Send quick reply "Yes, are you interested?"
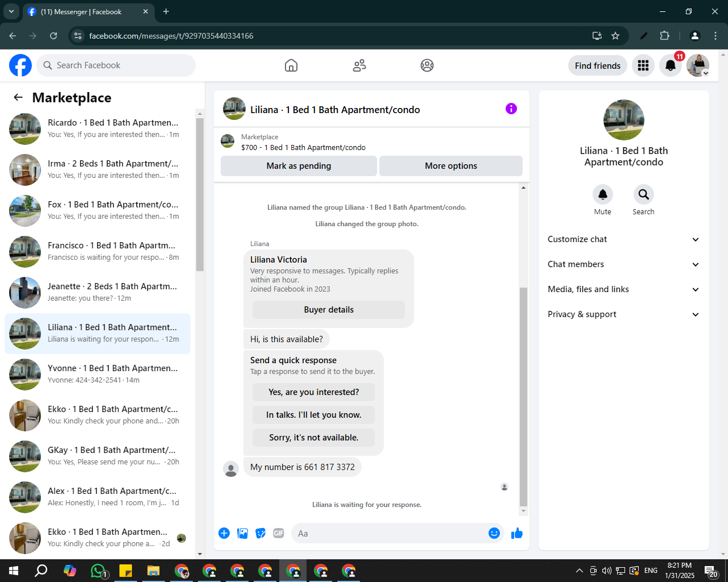This screenshot has width=728, height=582. click(x=313, y=392)
